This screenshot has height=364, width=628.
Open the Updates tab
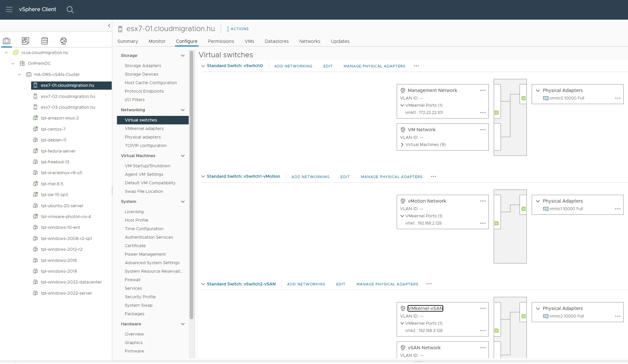click(340, 41)
